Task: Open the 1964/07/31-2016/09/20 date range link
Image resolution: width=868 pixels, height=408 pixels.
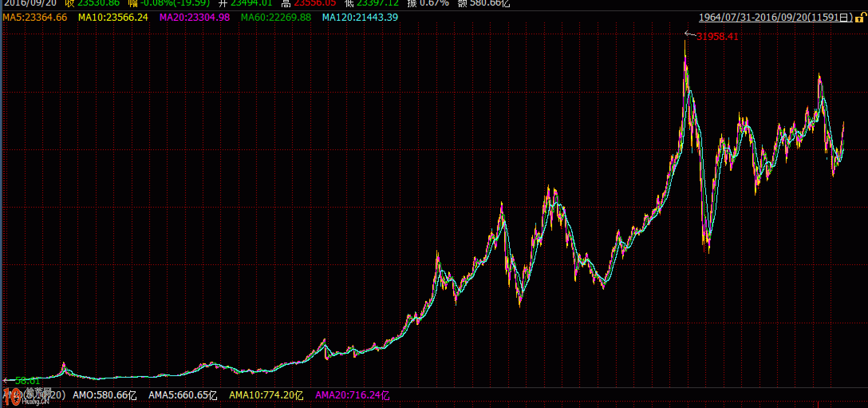Action: click(775, 18)
